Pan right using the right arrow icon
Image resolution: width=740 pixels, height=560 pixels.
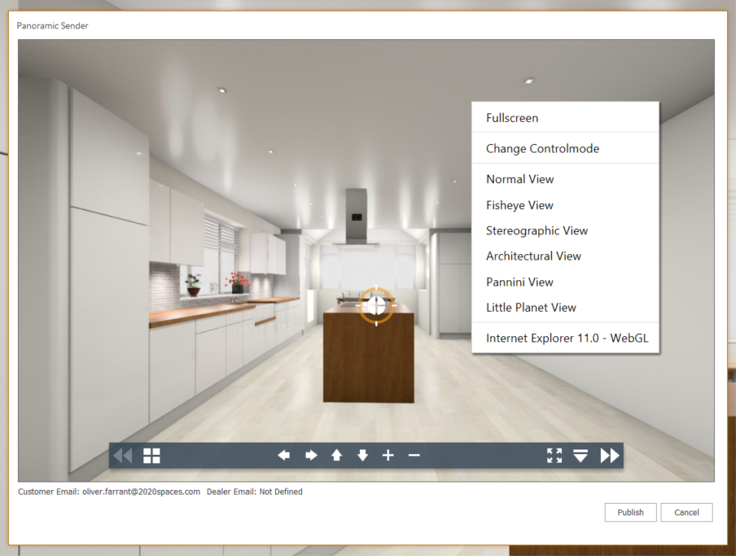(x=310, y=456)
